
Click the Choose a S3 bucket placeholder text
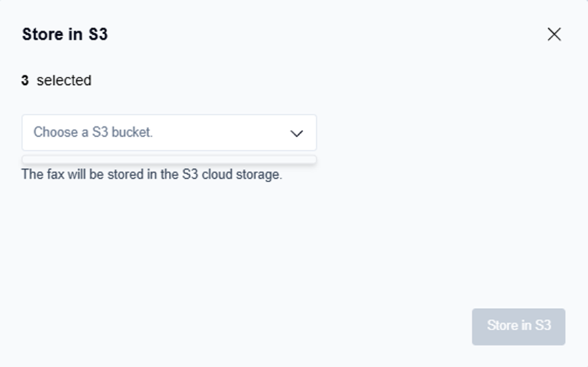[93, 132]
